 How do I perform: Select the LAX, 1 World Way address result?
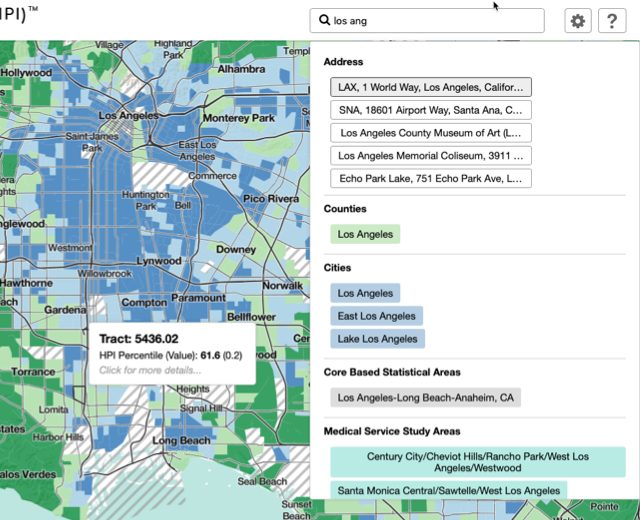pos(431,87)
